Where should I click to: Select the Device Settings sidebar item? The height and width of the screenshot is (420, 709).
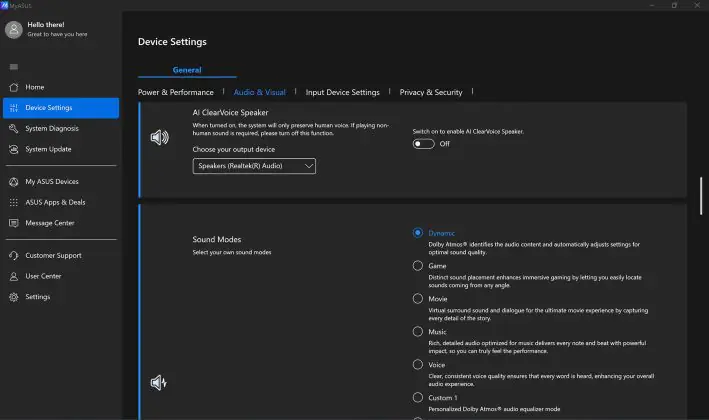[x=61, y=108]
